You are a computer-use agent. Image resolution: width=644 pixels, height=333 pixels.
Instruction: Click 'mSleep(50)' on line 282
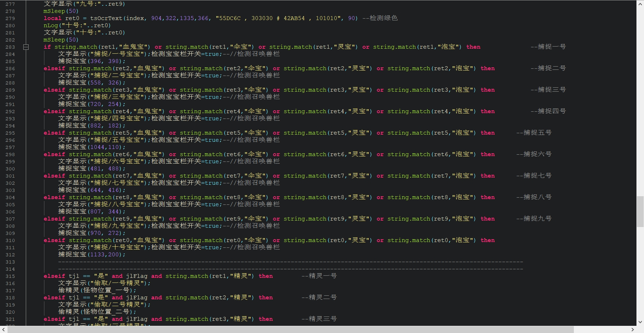point(61,40)
